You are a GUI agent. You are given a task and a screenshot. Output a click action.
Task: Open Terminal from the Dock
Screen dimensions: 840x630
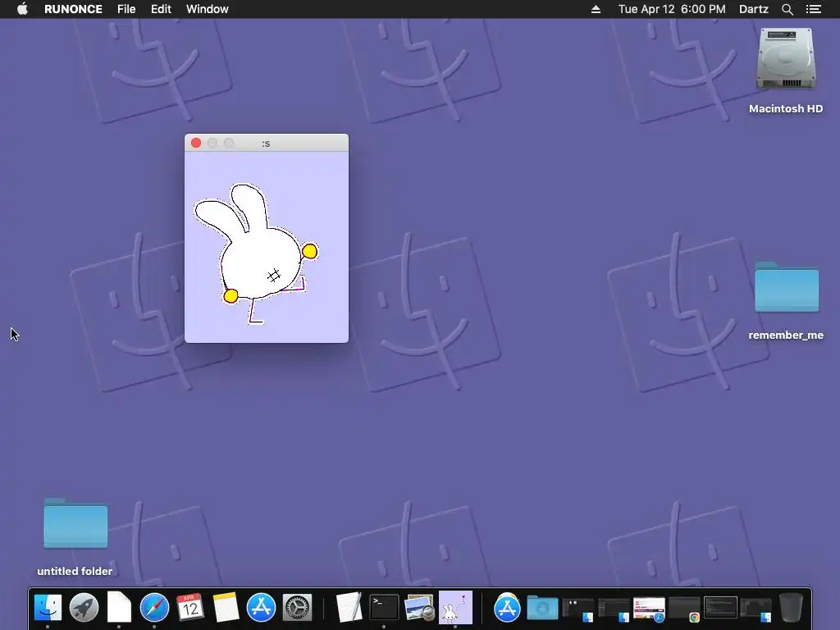(x=384, y=608)
